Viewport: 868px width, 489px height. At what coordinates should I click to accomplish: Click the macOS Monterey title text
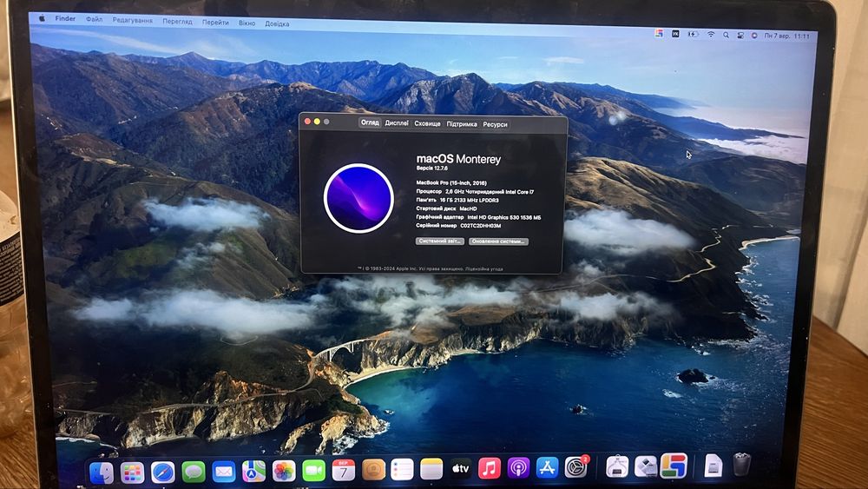[x=458, y=159]
